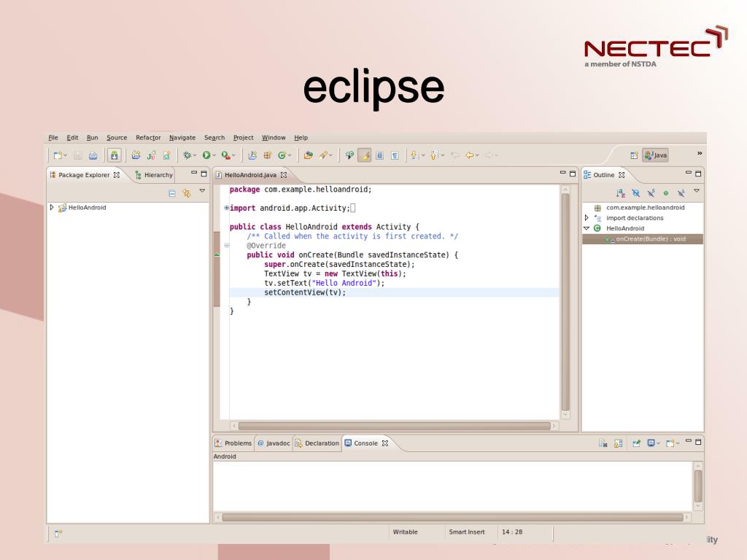Click the Display Selected Console icon

pos(651,443)
